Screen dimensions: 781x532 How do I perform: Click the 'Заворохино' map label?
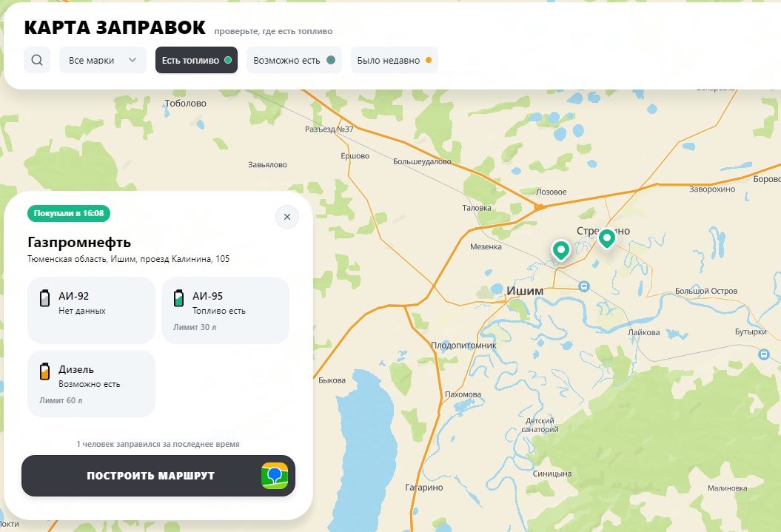coord(712,189)
